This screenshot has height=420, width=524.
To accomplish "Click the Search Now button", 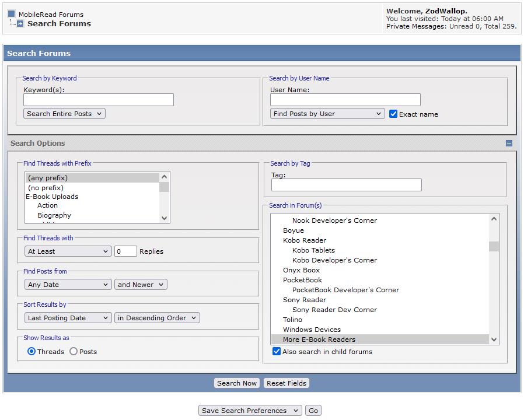I will coord(237,383).
